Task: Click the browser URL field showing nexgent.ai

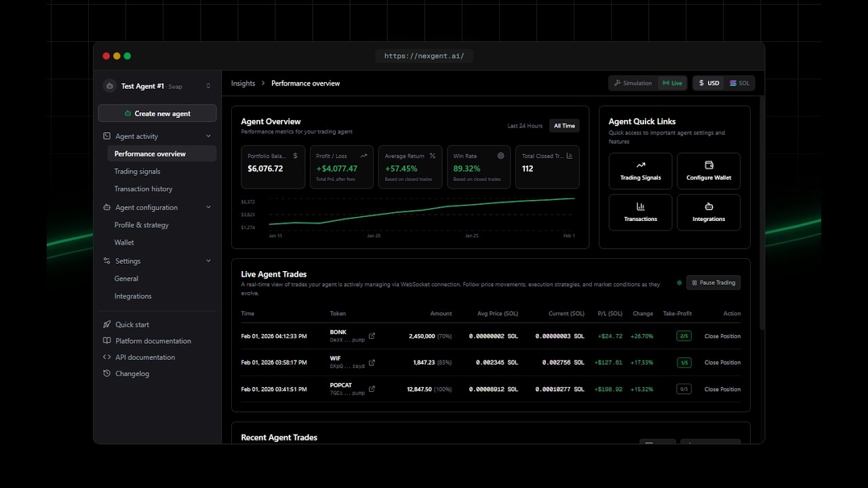Action: [x=425, y=56]
